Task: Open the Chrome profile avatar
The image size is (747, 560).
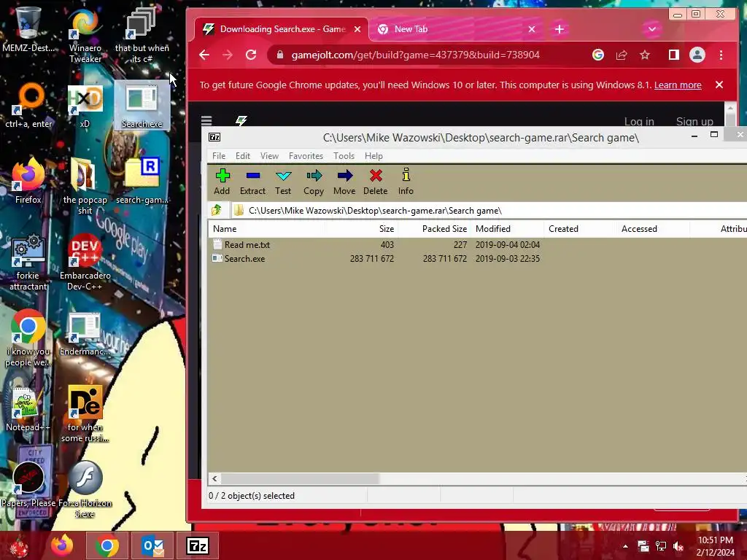Action: [x=697, y=55]
